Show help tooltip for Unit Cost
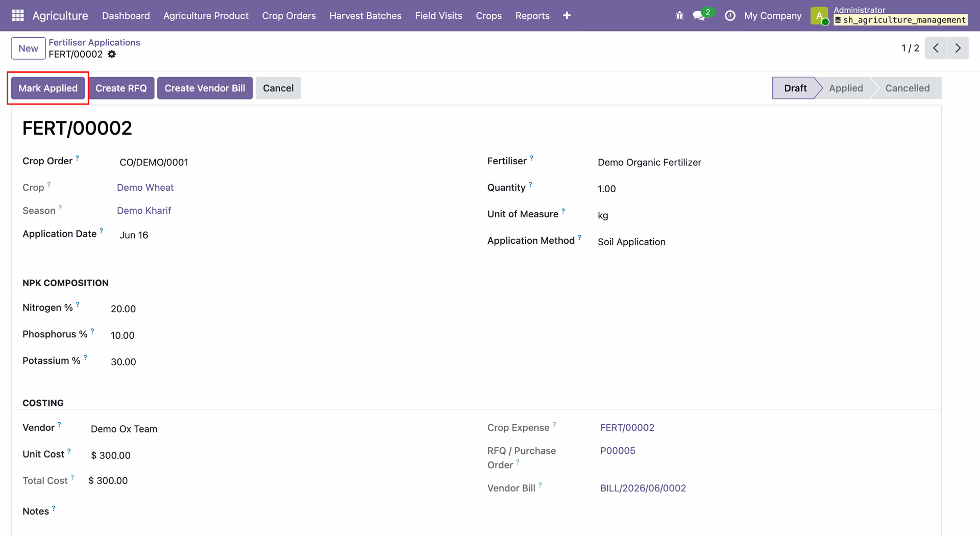This screenshot has width=980, height=536. (x=69, y=451)
